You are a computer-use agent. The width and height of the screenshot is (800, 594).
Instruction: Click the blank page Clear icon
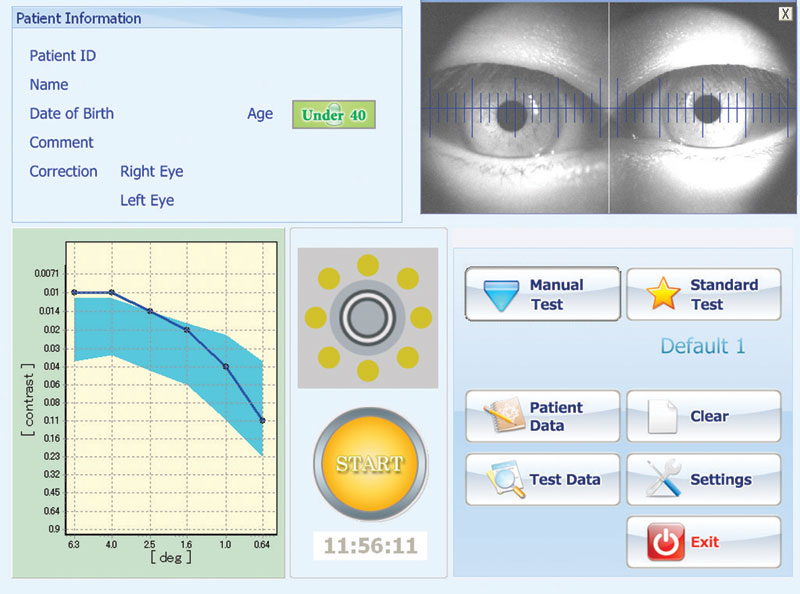[x=663, y=416]
